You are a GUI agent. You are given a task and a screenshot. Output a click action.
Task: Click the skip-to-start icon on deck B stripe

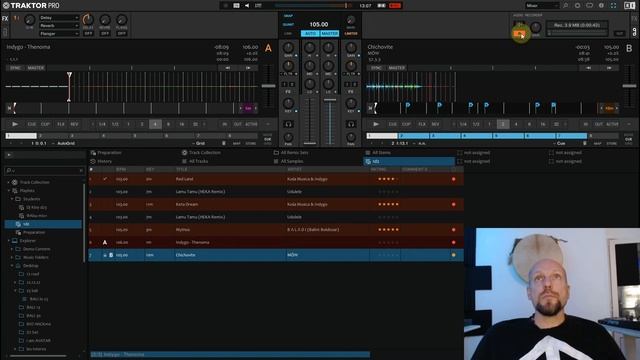pyautogui.click(x=370, y=108)
